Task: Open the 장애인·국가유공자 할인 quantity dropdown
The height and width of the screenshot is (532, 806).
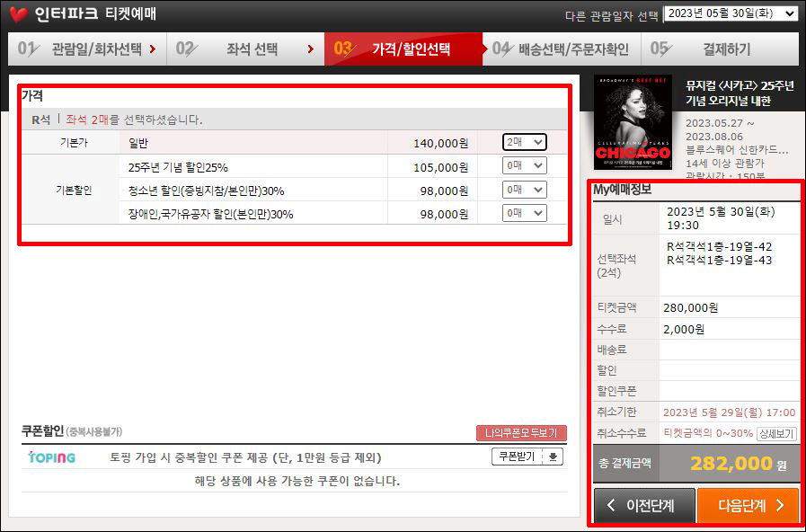Action: click(x=523, y=213)
